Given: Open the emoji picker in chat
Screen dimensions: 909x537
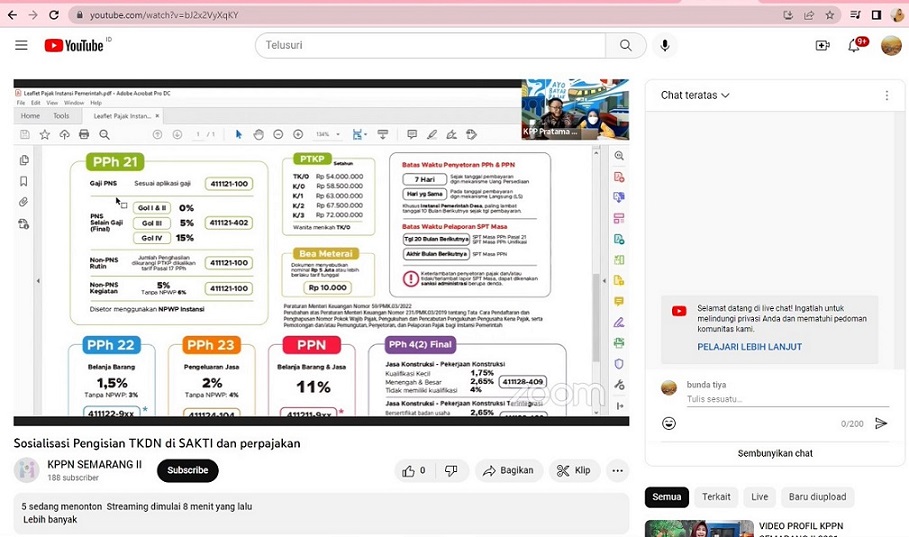Looking at the screenshot, I should coord(669,423).
